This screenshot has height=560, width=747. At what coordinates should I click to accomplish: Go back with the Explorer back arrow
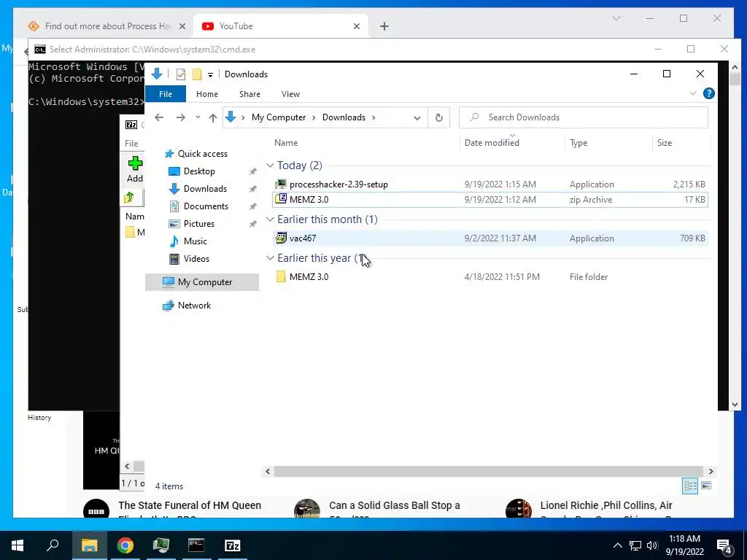pos(159,117)
